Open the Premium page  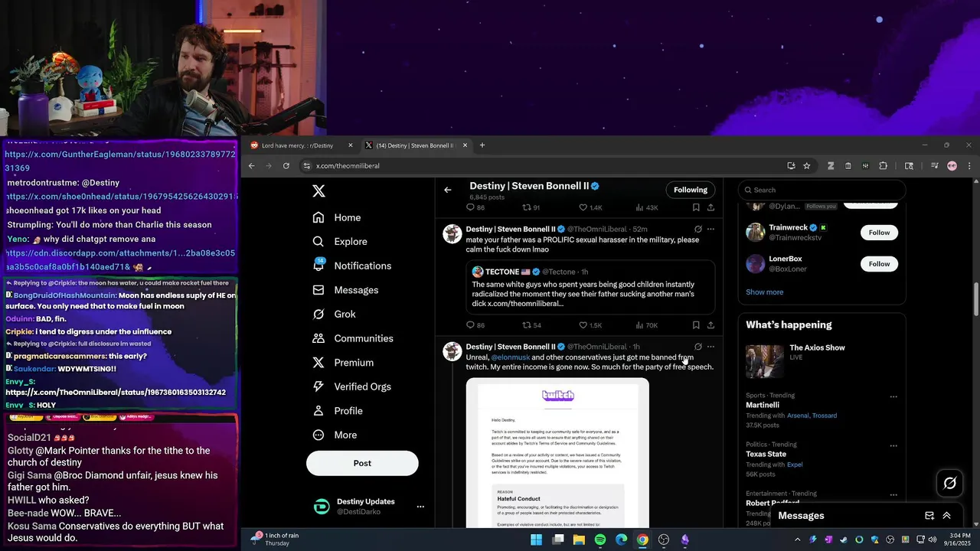tap(343, 362)
